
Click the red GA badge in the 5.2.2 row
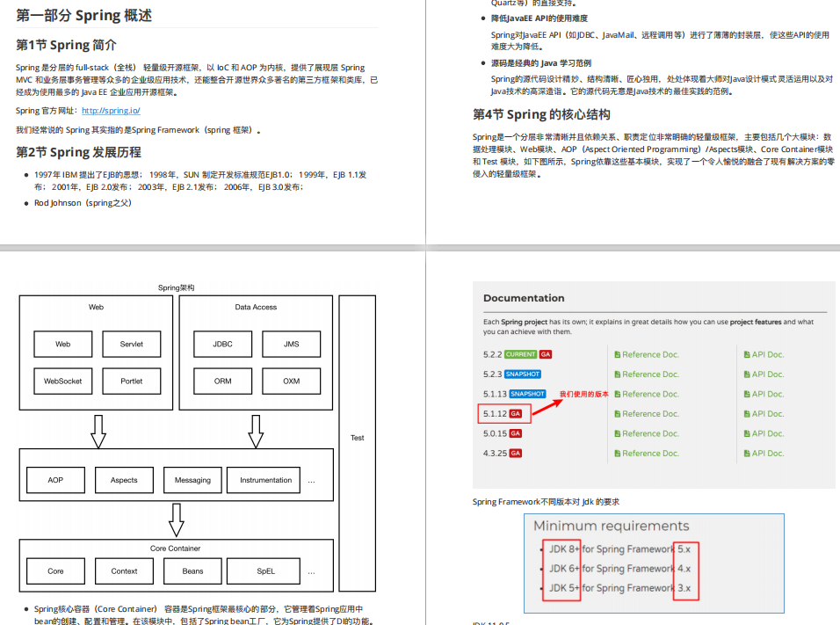(546, 354)
